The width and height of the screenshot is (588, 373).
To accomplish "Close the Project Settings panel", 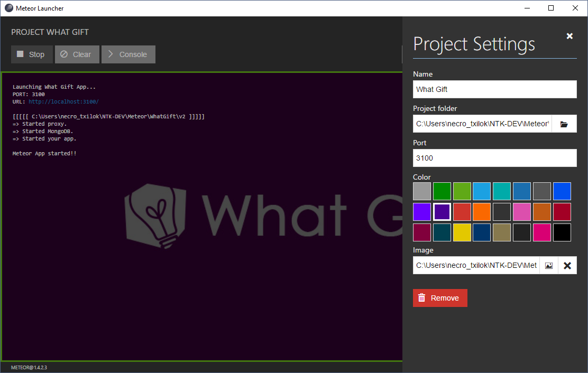I will (569, 36).
